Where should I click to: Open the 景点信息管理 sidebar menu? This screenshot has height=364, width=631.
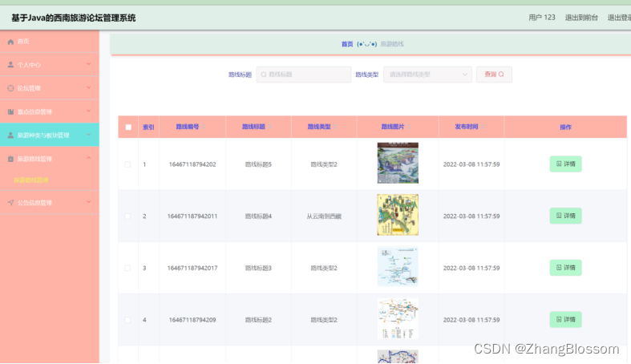point(50,111)
